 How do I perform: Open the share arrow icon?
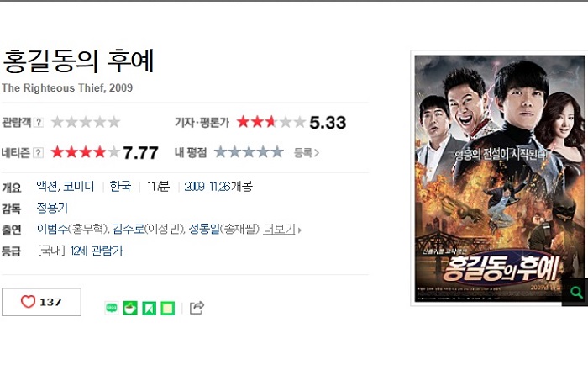coord(197,308)
